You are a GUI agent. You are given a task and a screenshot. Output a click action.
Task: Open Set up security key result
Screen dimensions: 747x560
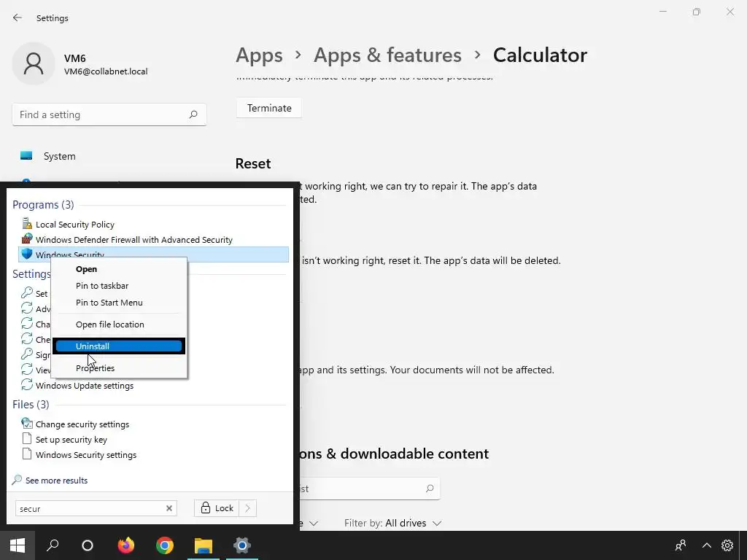(71, 440)
